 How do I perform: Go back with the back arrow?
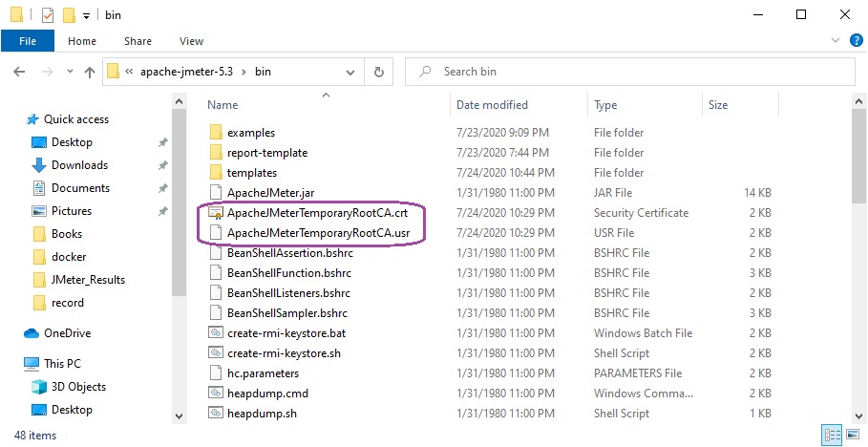pos(19,72)
